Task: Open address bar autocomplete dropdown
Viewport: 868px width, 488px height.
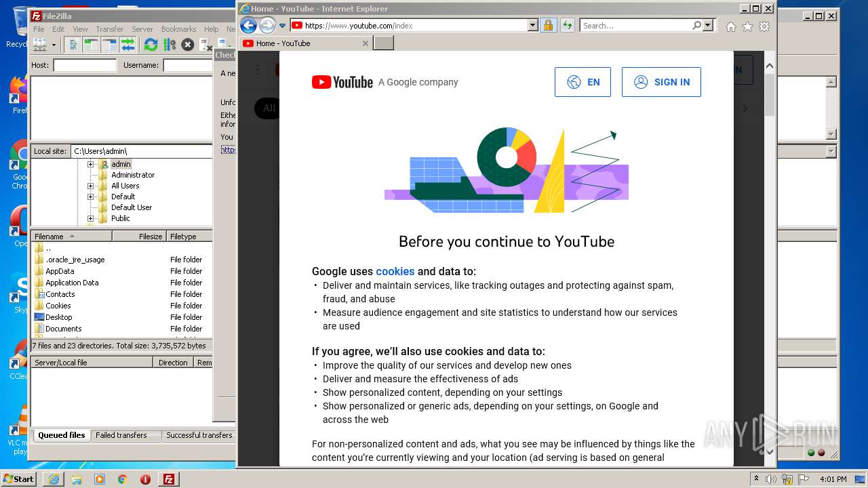Action: [x=532, y=26]
